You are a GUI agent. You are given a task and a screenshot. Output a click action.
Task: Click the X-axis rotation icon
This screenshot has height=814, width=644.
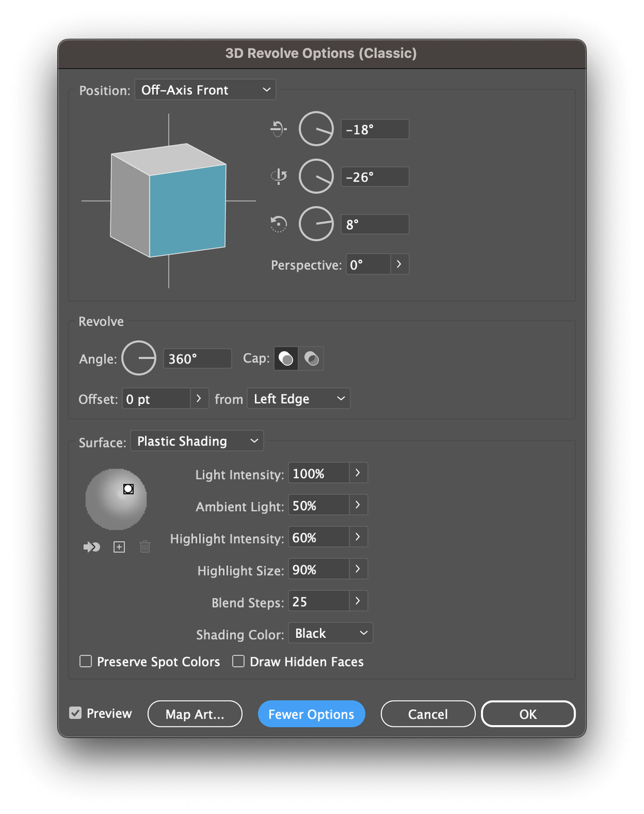278,129
